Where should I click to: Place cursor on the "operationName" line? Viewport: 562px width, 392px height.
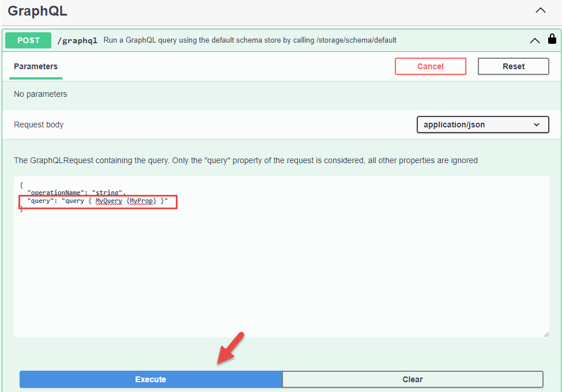(x=75, y=193)
